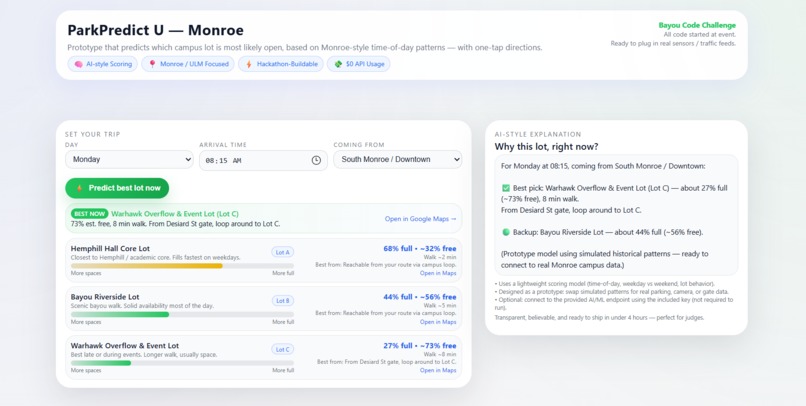Click the green checkmark icon by Best pick

506,188
